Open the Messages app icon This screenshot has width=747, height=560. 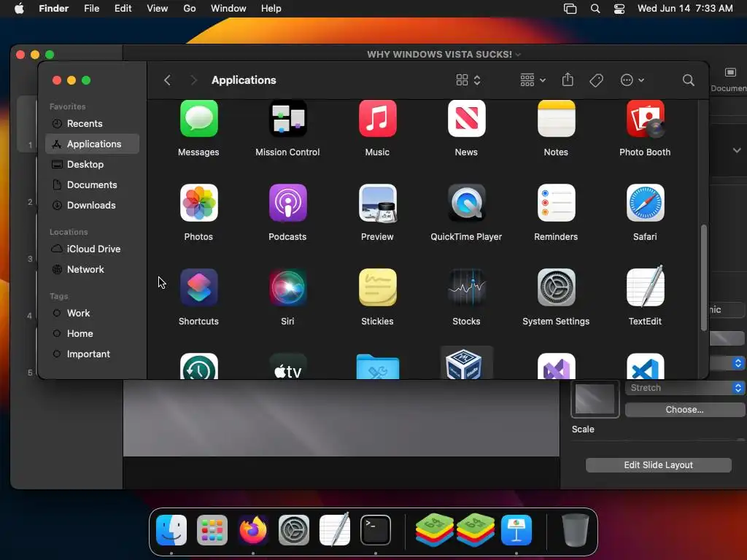pyautogui.click(x=198, y=119)
